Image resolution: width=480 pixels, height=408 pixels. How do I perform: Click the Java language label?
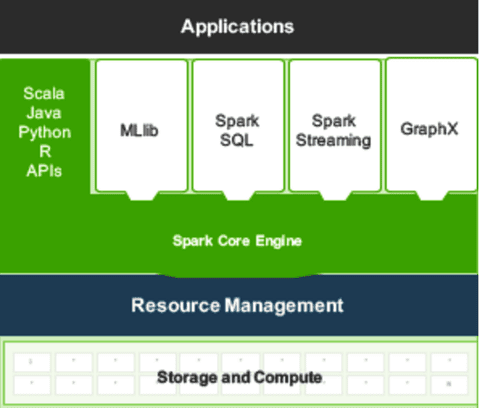pos(44,113)
